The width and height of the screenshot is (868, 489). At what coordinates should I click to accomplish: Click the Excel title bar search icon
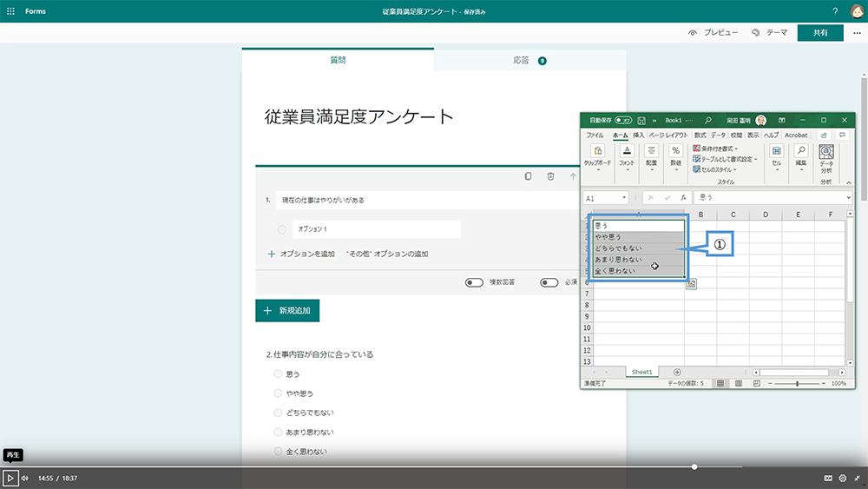coord(707,120)
